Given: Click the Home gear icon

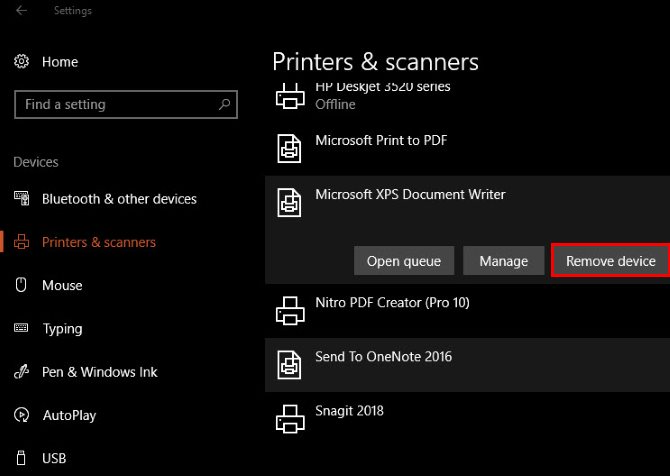Looking at the screenshot, I should pyautogui.click(x=22, y=62).
